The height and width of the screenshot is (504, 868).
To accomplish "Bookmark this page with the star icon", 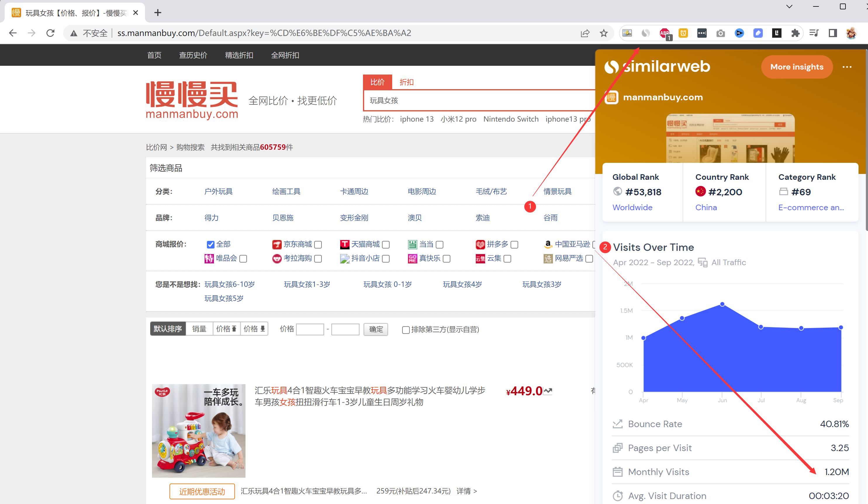I will coord(604,33).
